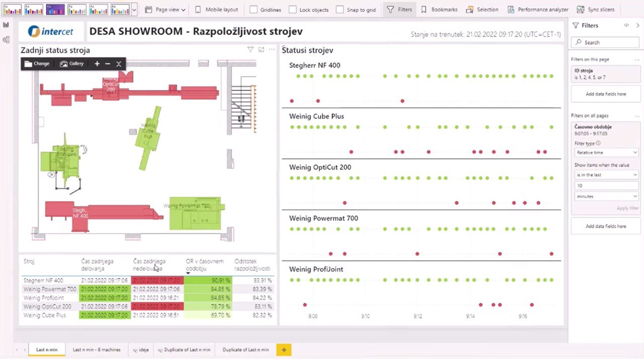Click the Filter type info icon
The image size is (644, 359).
pyautogui.click(x=598, y=143)
